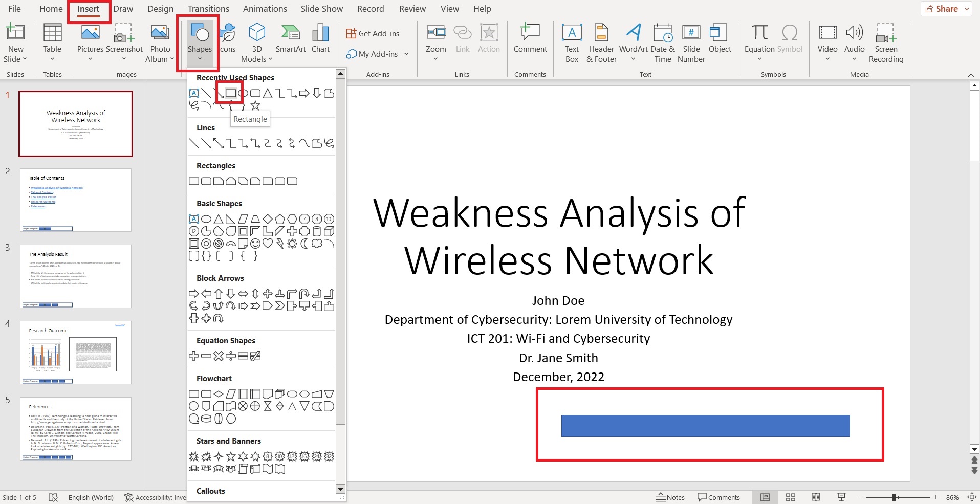This screenshot has height=504, width=980.
Task: Open the Notes pane
Action: tap(670, 497)
